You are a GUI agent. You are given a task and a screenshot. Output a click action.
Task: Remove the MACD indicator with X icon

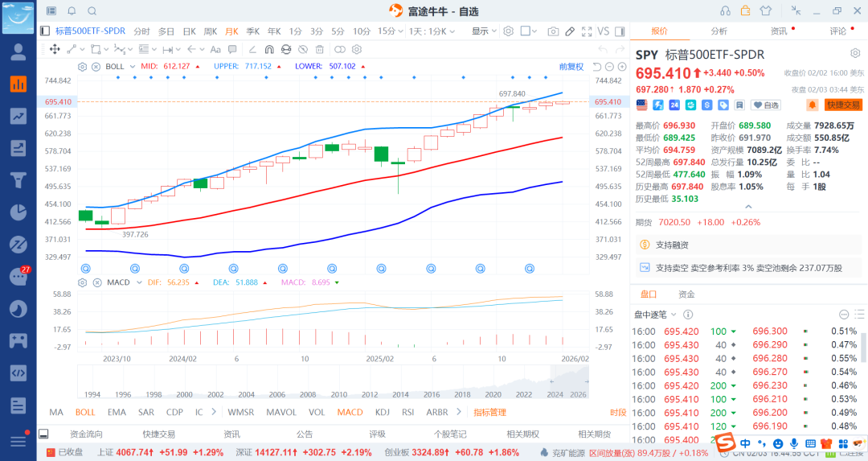pyautogui.click(x=97, y=282)
